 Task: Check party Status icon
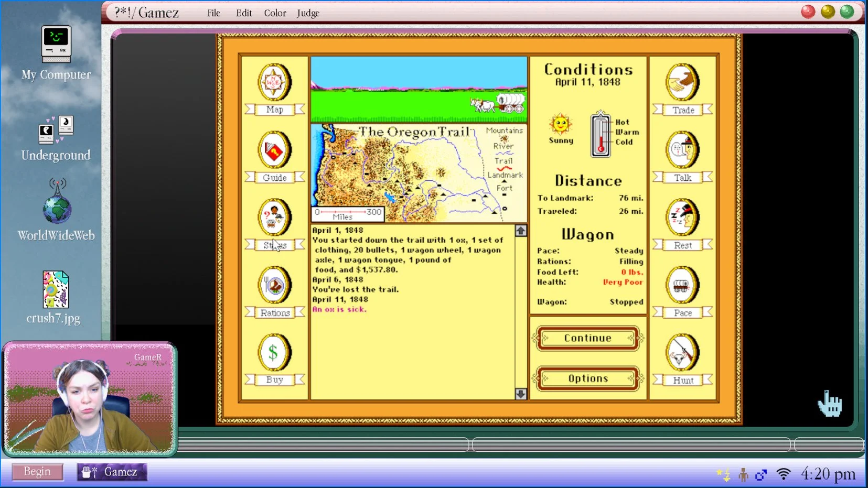point(274,218)
